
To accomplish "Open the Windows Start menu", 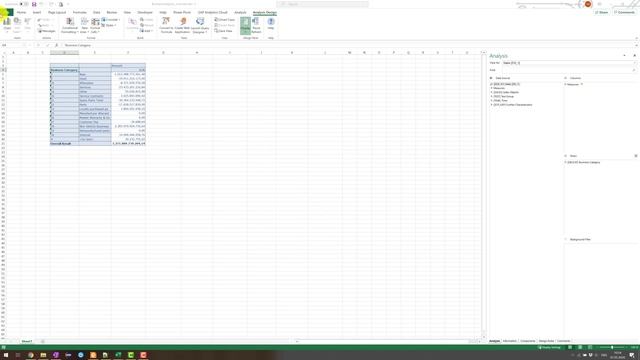I will [6, 355].
